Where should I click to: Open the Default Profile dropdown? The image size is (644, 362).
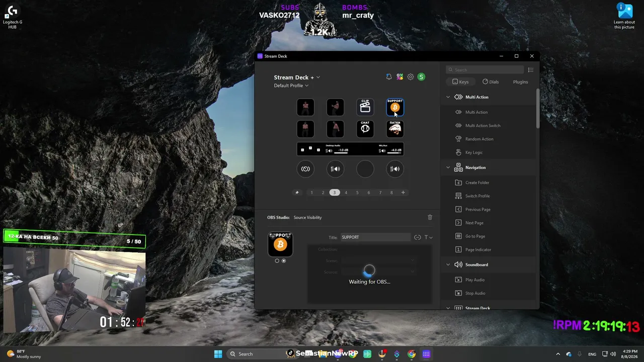[x=291, y=85]
